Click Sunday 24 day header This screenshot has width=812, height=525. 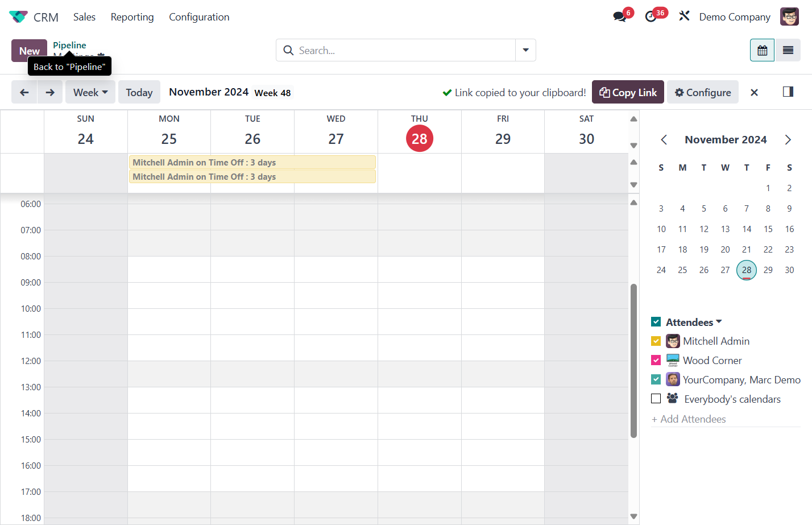coord(86,132)
